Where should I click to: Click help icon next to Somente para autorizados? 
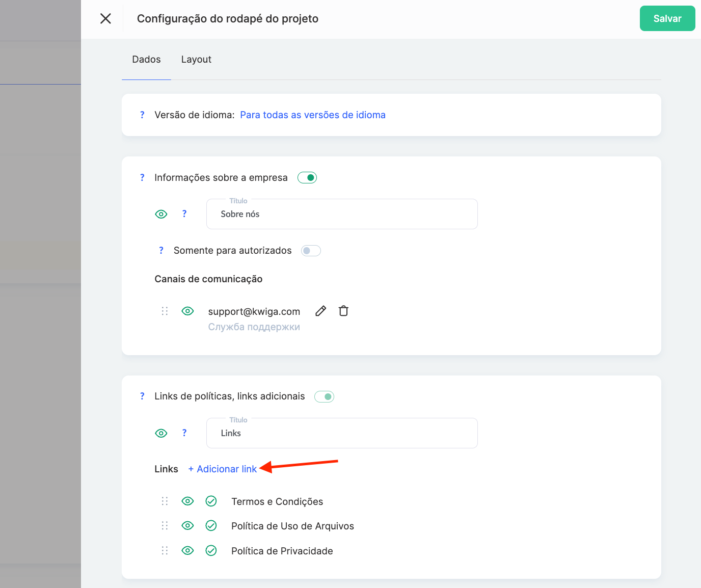pos(161,251)
